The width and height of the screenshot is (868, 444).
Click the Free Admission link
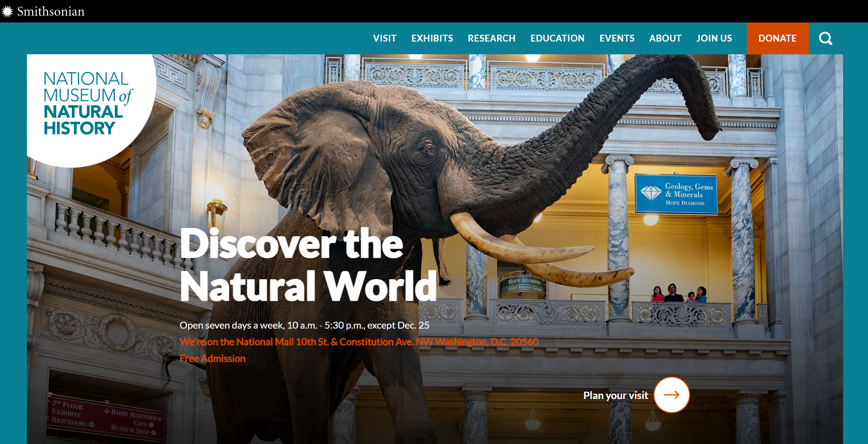pyautogui.click(x=212, y=358)
